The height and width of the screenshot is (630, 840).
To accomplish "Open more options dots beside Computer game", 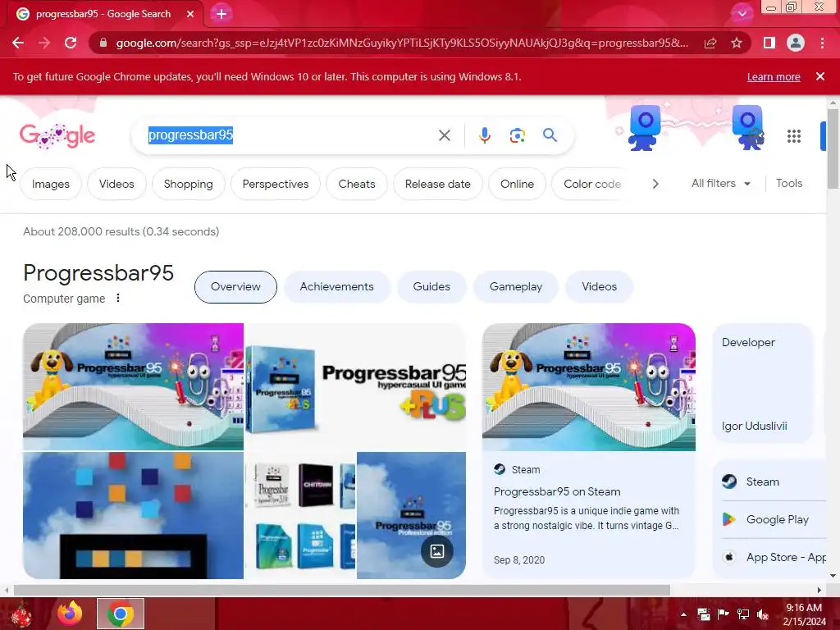I will click(118, 298).
